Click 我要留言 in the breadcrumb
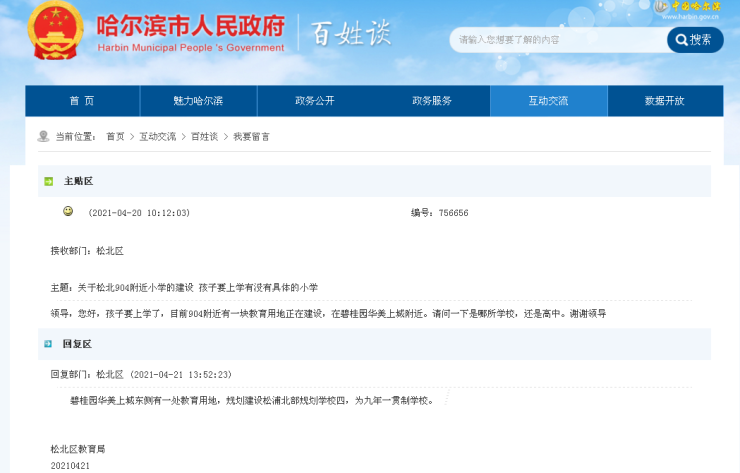The width and height of the screenshot is (740, 473). click(251, 137)
